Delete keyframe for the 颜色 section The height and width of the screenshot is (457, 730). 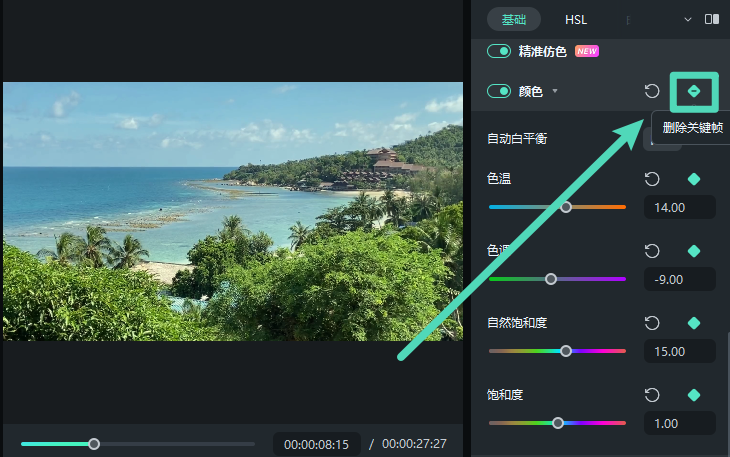click(x=694, y=92)
